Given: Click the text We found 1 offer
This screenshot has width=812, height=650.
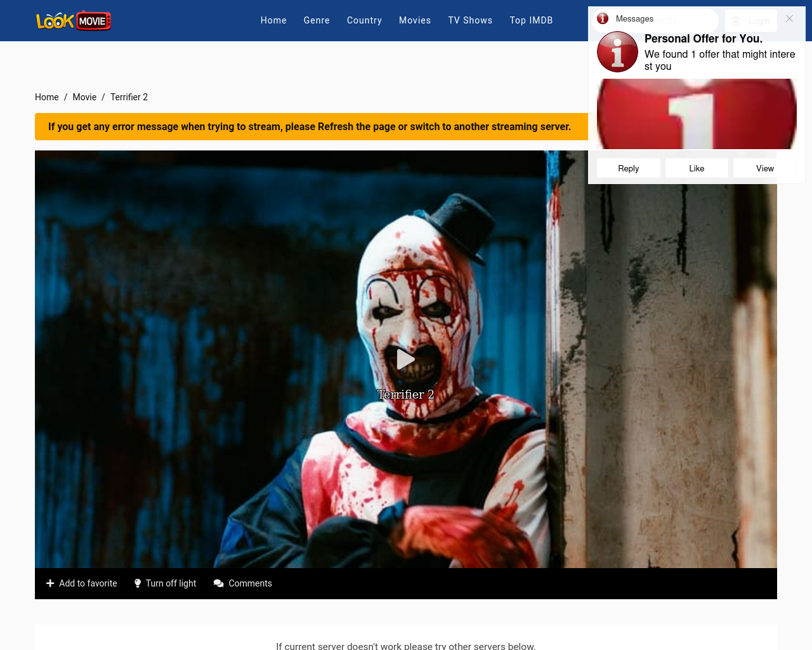Looking at the screenshot, I should (719, 60).
